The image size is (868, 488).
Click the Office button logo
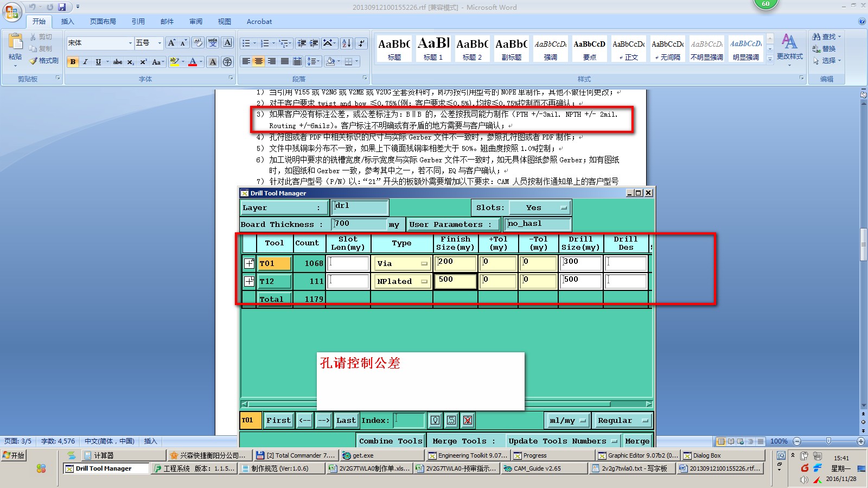click(12, 12)
